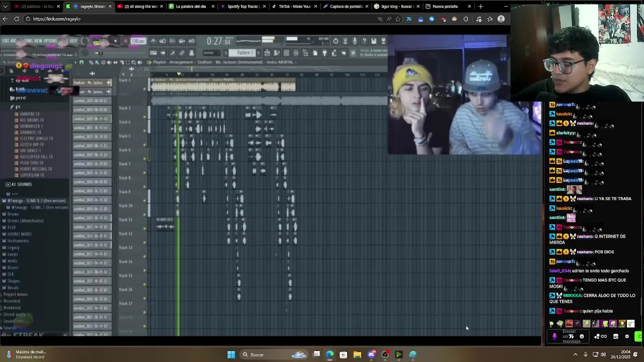
Task: Click the green chat send button
Action: point(639,336)
